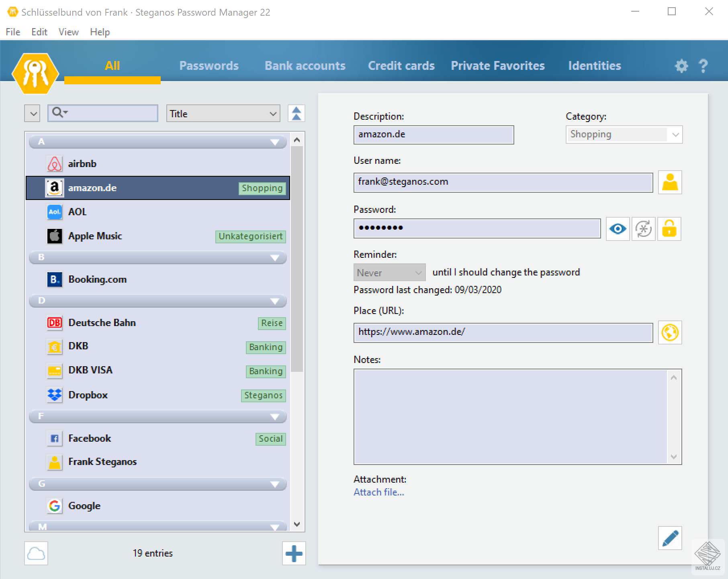Open the password generator icon

644,229
